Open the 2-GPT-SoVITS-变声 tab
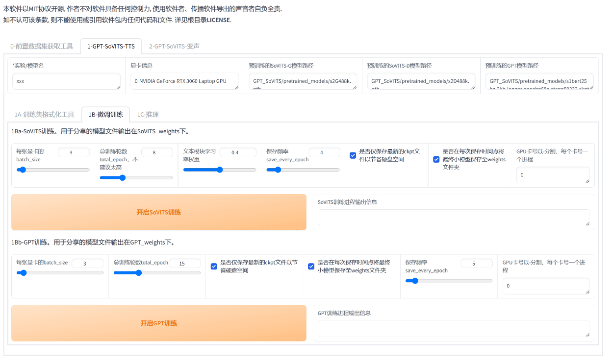This screenshot has height=364, width=613. point(174,47)
